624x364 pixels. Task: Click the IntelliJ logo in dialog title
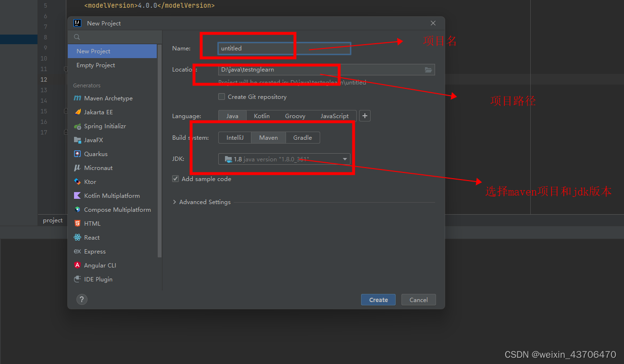[77, 23]
